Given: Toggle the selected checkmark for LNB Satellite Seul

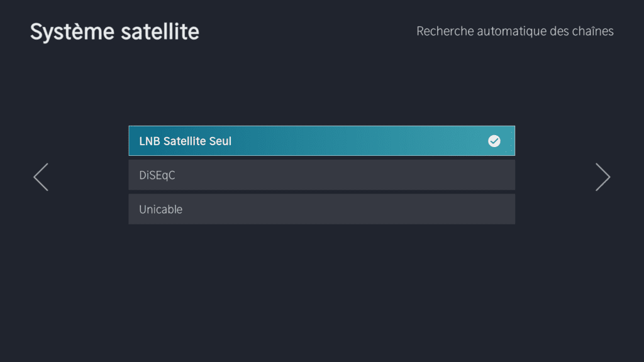Looking at the screenshot, I should (x=494, y=141).
